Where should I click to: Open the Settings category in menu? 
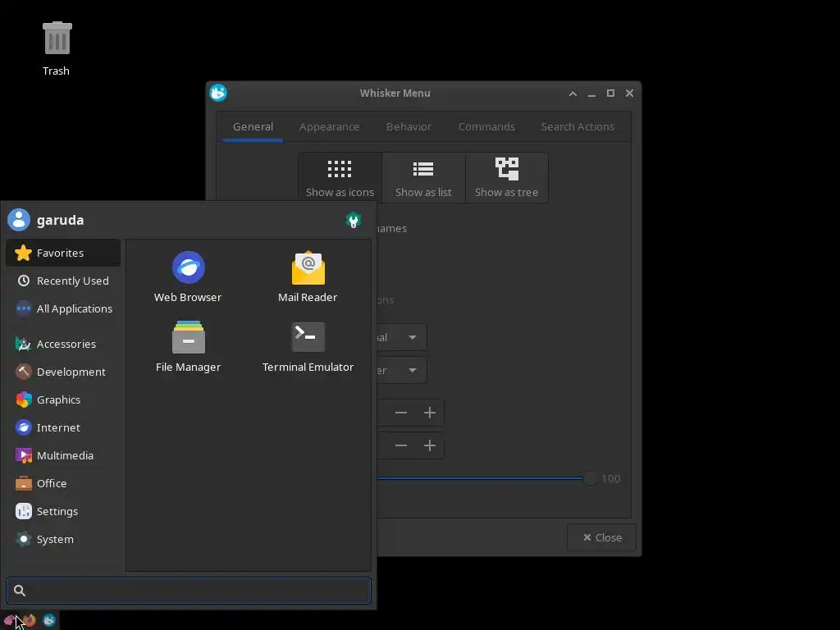(63, 511)
